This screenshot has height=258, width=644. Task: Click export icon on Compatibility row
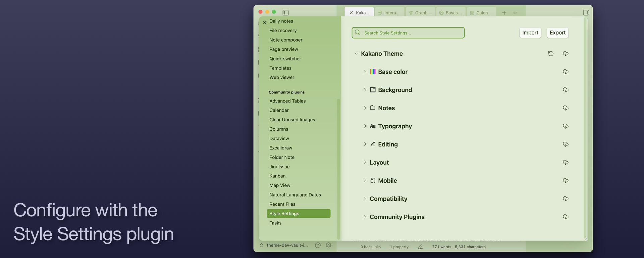coord(566,199)
